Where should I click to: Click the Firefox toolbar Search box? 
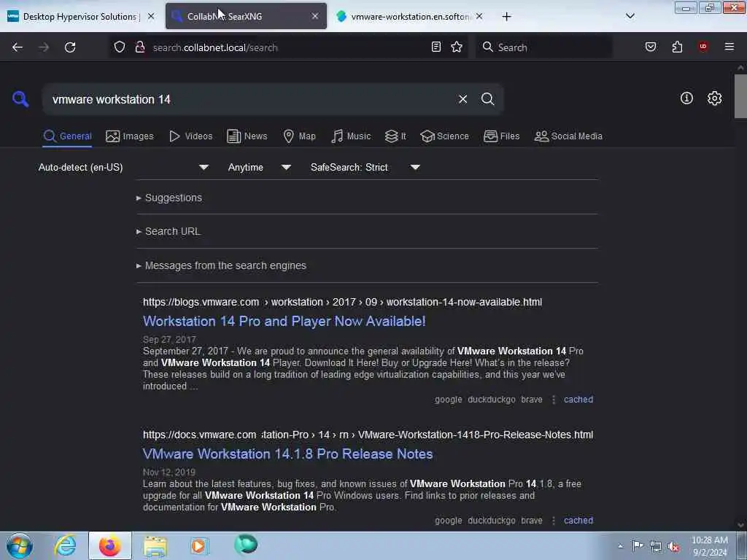tap(543, 47)
